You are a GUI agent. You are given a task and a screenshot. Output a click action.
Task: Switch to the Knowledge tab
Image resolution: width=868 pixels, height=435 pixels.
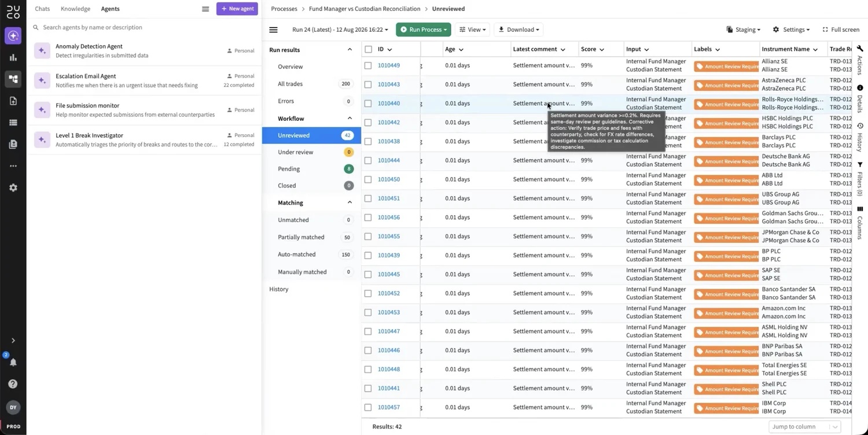tap(75, 9)
